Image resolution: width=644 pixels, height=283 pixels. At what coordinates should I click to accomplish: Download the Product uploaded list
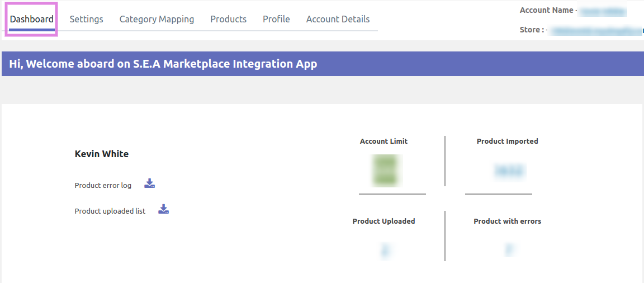(163, 209)
